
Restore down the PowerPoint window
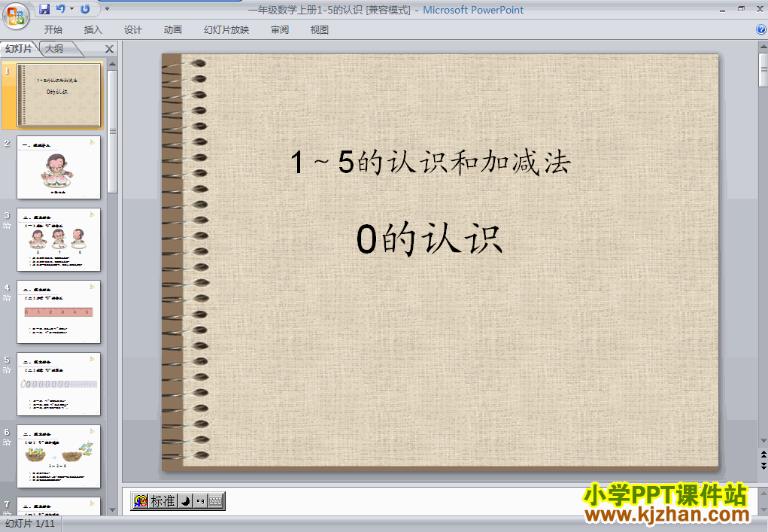tap(741, 9)
